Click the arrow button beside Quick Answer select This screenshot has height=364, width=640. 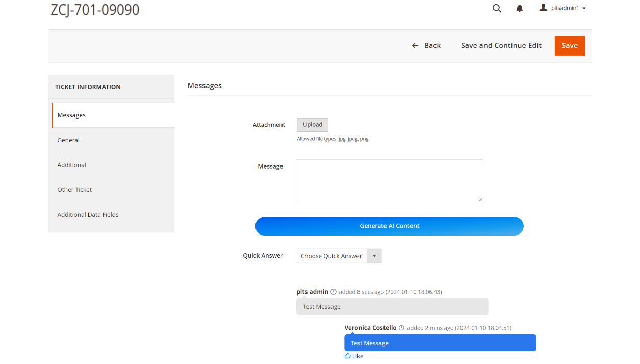tap(374, 255)
